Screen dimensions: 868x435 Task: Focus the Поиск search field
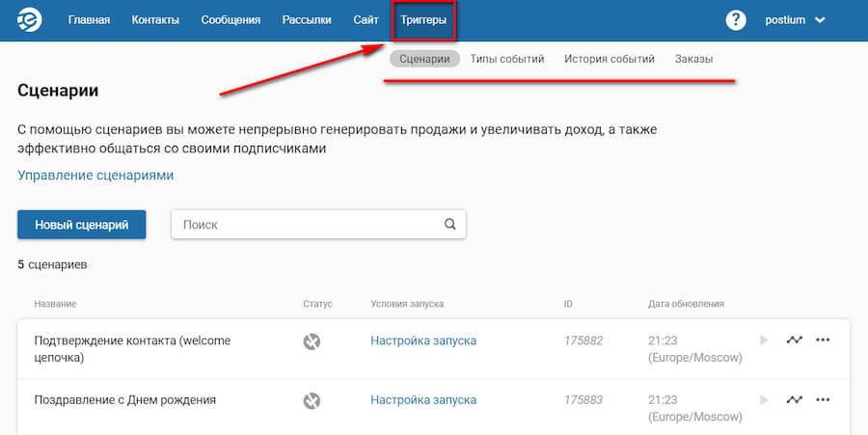click(309, 225)
